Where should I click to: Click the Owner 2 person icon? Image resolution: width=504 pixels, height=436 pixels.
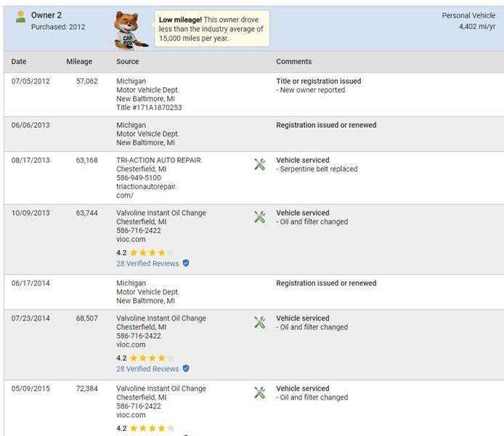[x=20, y=17]
